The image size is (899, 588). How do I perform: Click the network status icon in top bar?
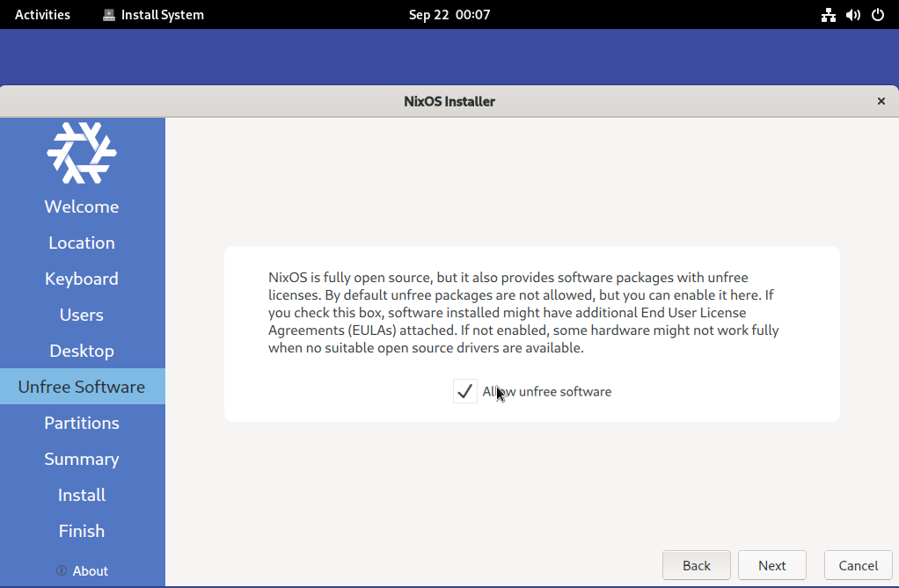click(x=828, y=15)
